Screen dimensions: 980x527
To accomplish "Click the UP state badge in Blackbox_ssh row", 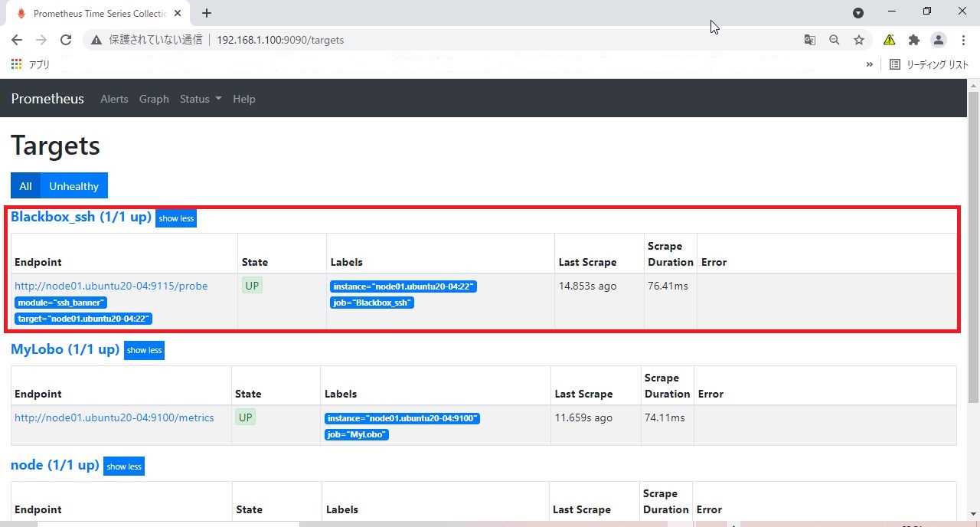I will click(x=252, y=286).
